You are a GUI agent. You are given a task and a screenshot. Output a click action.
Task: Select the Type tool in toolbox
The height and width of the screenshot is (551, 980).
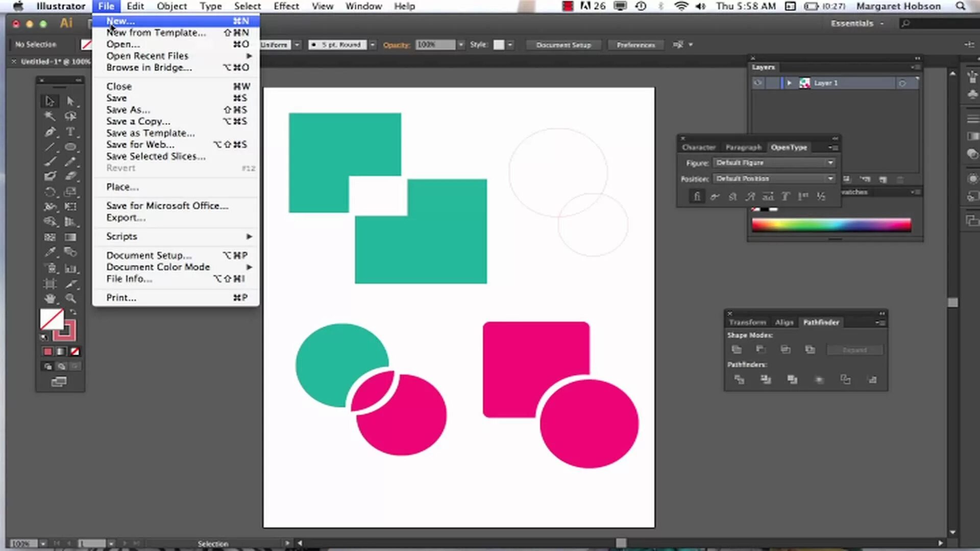[x=70, y=132]
